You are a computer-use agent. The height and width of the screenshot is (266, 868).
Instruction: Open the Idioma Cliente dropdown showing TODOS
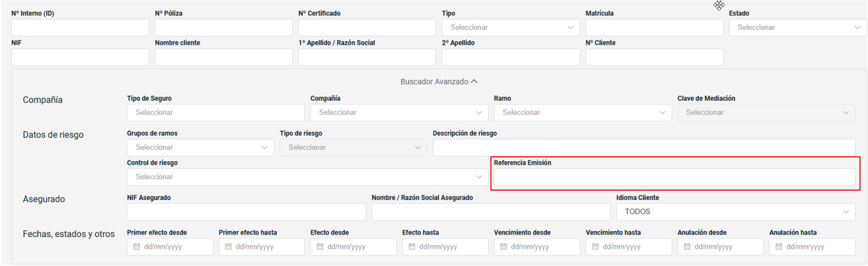[735, 212]
